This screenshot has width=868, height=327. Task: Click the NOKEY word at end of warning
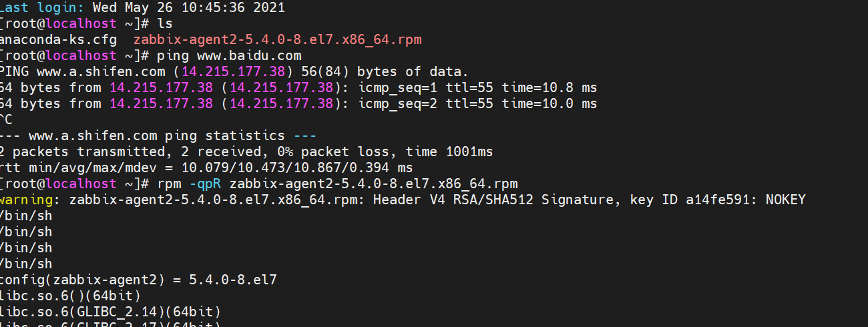[x=786, y=200]
